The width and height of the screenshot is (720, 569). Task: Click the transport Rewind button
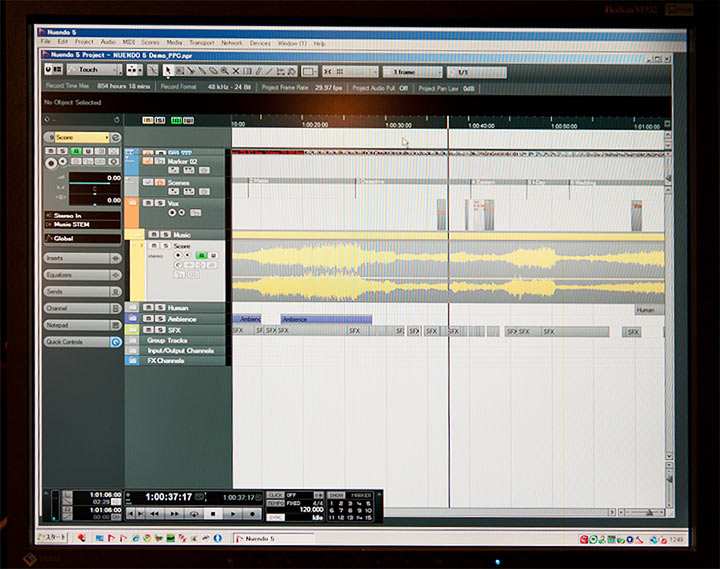pyautogui.click(x=155, y=514)
